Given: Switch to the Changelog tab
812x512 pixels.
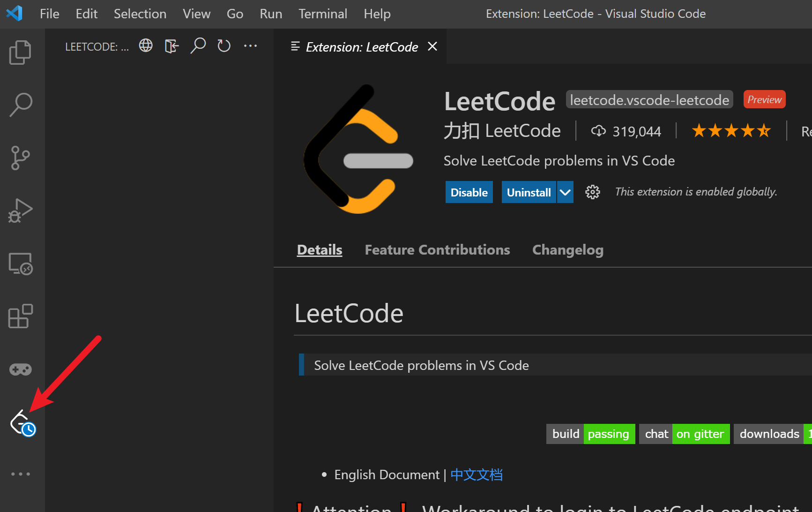Looking at the screenshot, I should (x=568, y=250).
